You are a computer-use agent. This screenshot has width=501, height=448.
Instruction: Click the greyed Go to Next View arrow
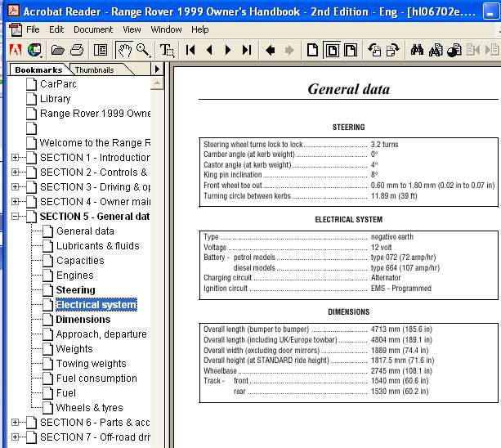tap(289, 50)
